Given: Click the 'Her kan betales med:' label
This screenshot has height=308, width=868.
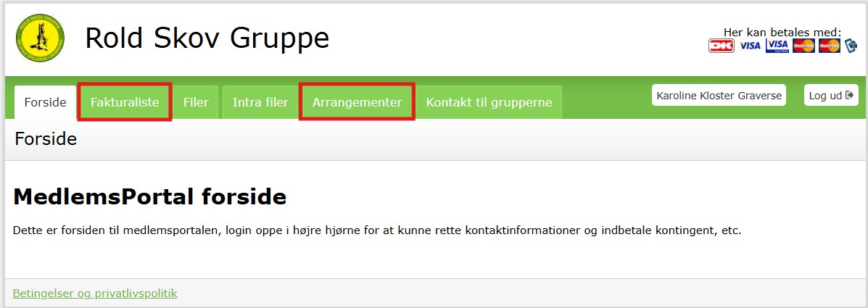Looking at the screenshot, I should coord(782,32).
